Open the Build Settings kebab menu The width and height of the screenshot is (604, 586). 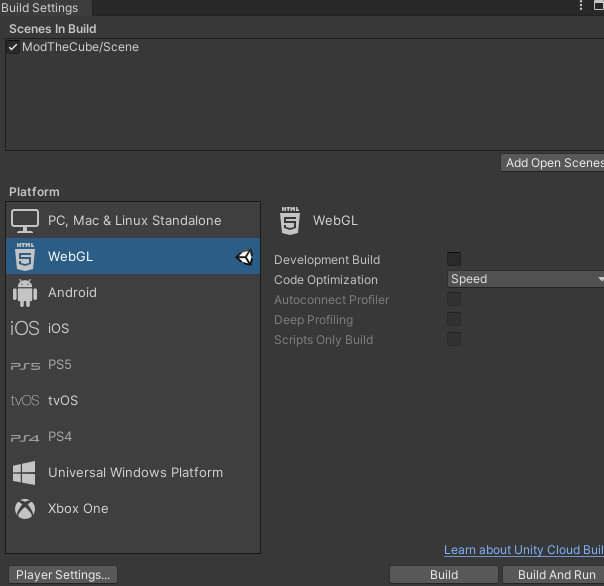(581, 5)
